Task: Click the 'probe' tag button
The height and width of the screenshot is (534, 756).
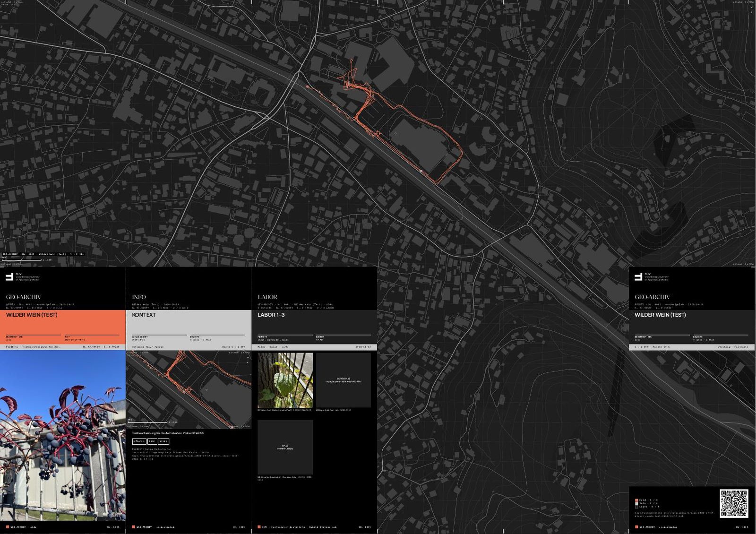Action: [163, 441]
